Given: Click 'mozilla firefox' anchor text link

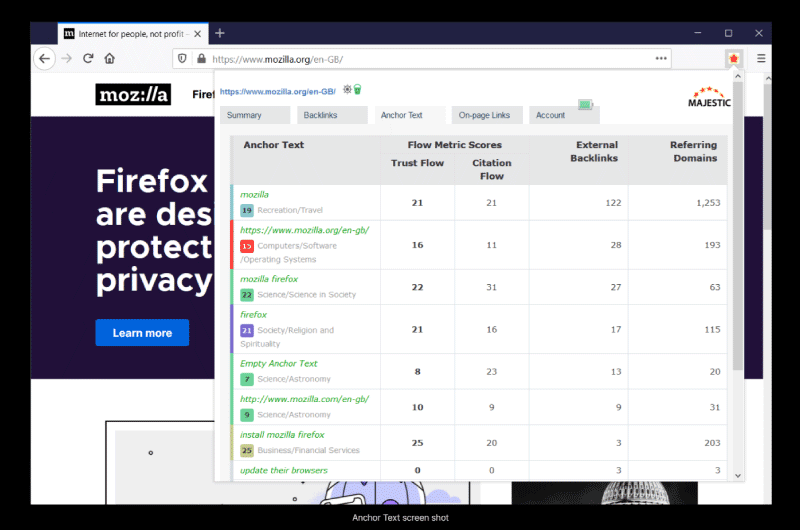Looking at the screenshot, I should coord(269,279).
